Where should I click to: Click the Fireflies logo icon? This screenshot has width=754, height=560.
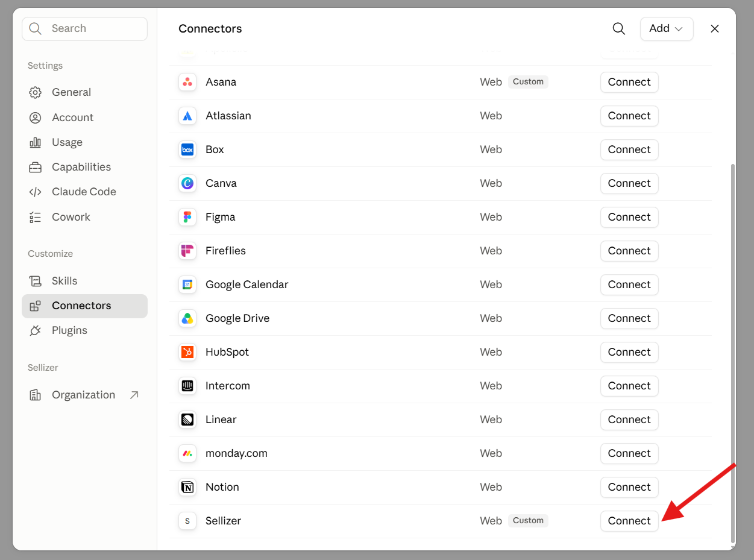pyautogui.click(x=187, y=251)
